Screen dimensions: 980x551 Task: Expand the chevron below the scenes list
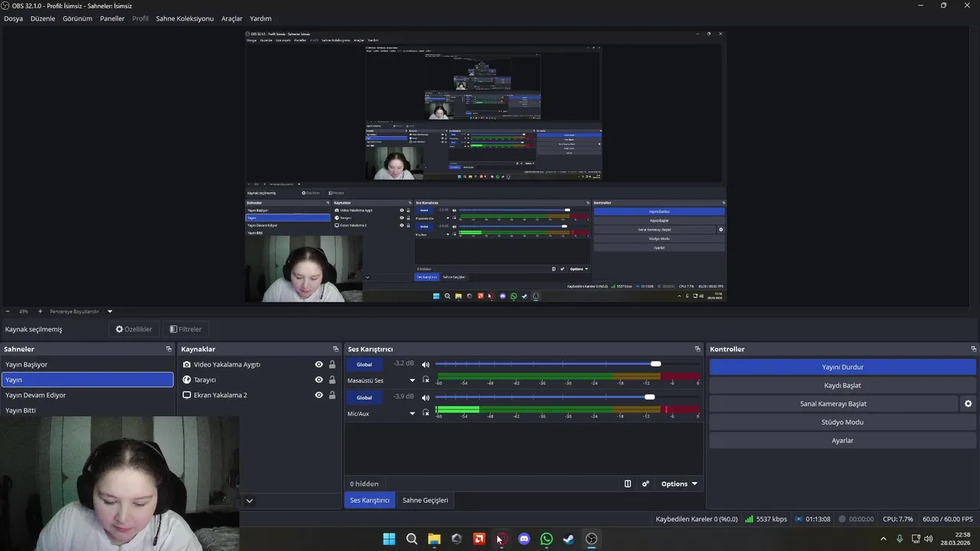click(x=249, y=500)
